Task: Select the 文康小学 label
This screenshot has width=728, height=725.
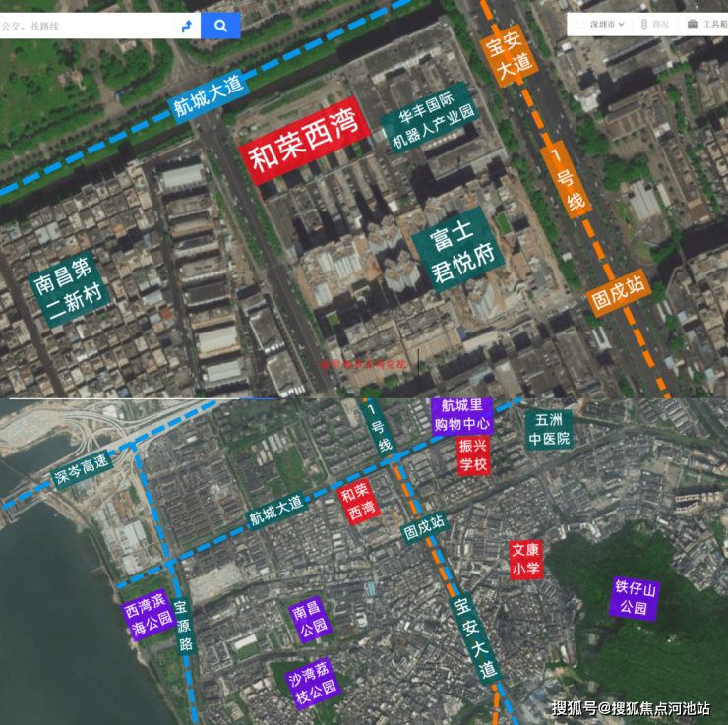Action: [525, 560]
